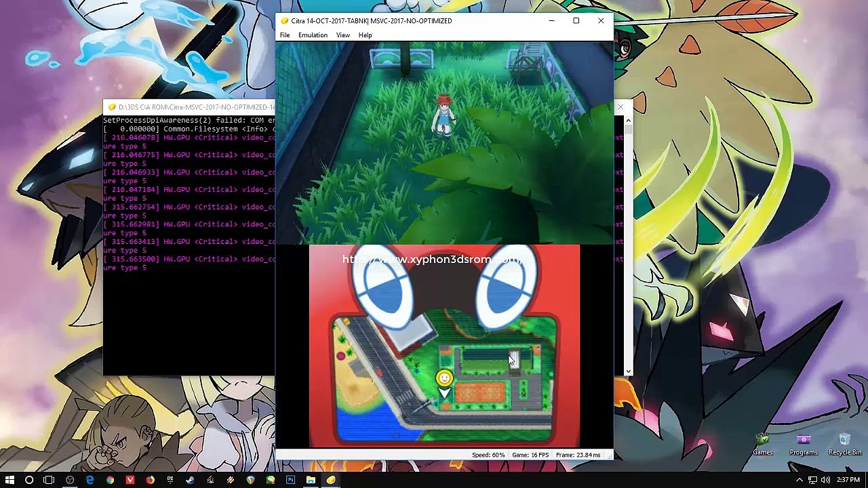Click the "Common.Filesystem <Info>" console line
The height and width of the screenshot is (488, 868).
coord(189,129)
